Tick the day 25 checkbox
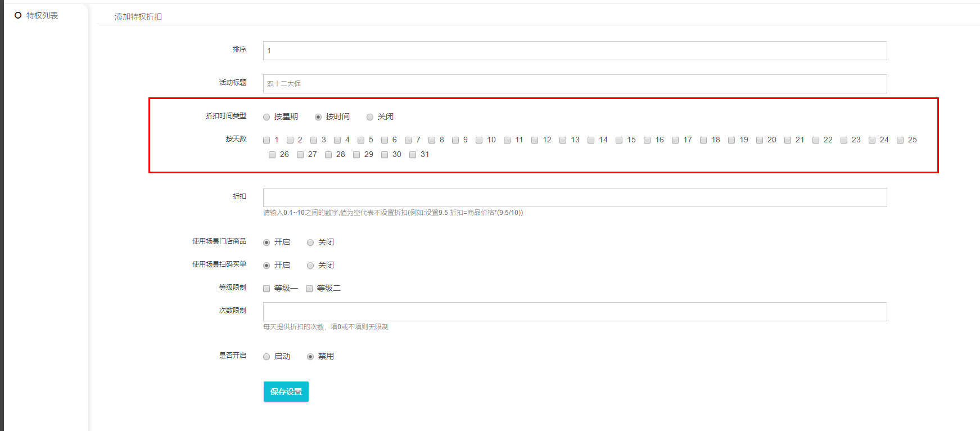Screen dimensions: 980x431 click(x=900, y=140)
